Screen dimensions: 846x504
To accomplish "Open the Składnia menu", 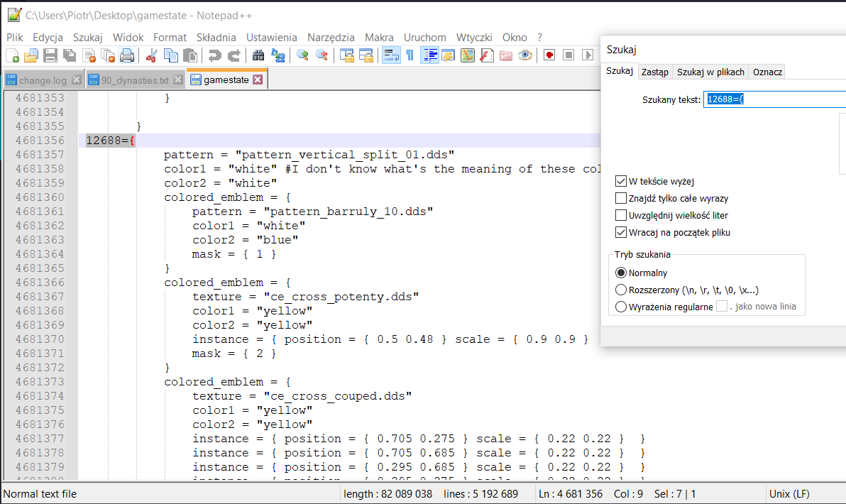I will coord(216,38).
